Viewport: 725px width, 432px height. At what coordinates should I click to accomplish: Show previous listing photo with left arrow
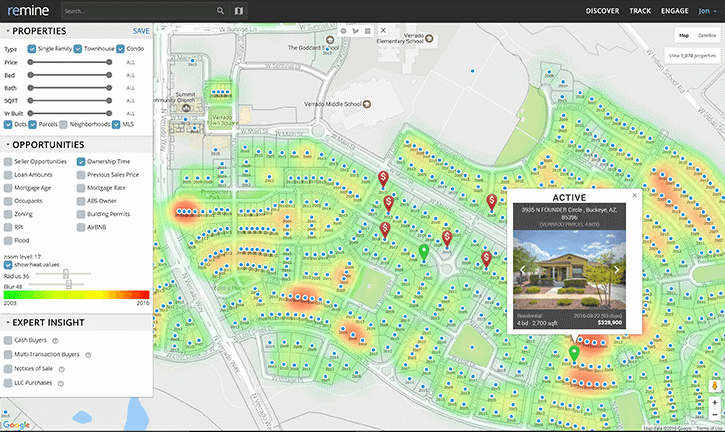522,269
